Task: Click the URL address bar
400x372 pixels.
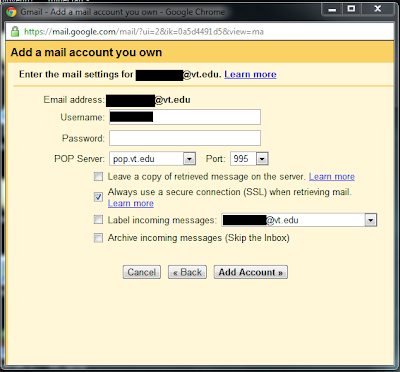Action: pyautogui.click(x=200, y=32)
